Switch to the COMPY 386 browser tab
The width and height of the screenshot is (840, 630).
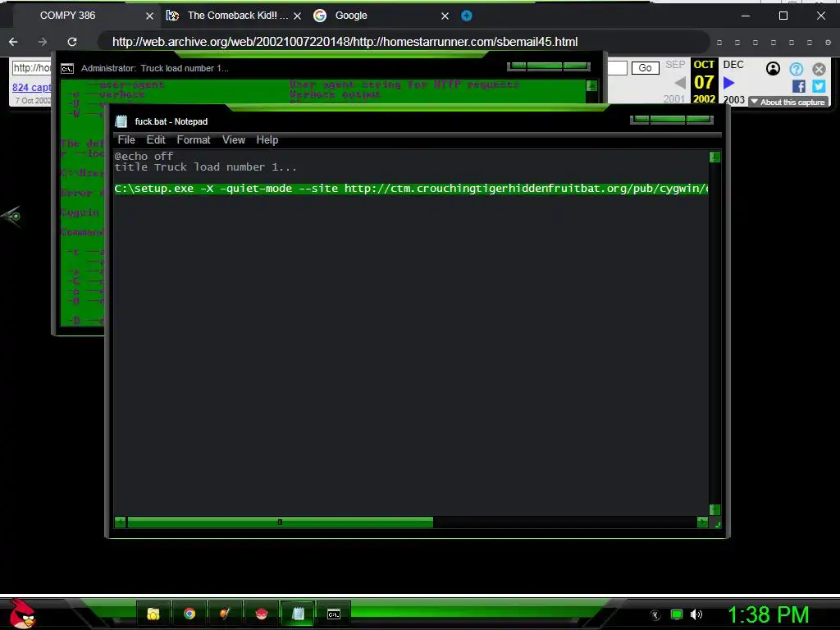pos(67,16)
